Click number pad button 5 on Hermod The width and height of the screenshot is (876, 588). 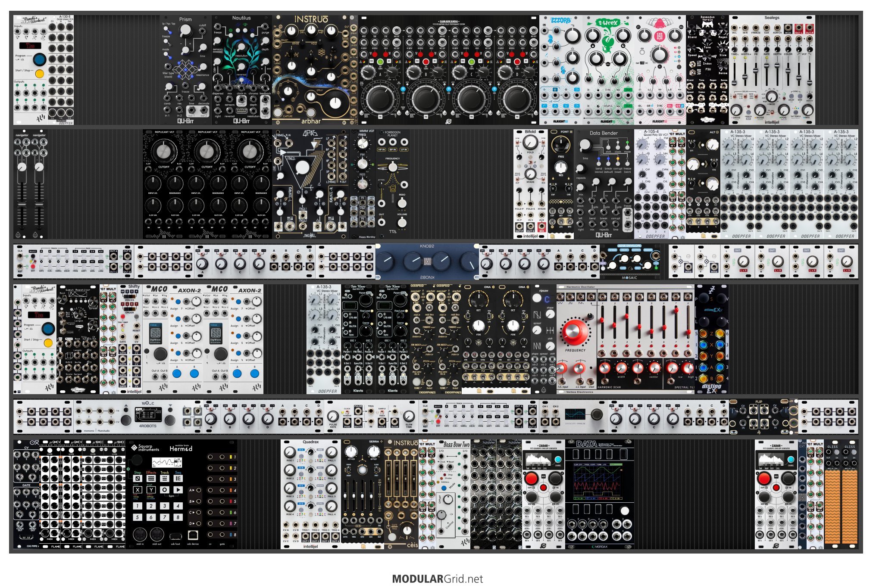[x=138, y=517]
